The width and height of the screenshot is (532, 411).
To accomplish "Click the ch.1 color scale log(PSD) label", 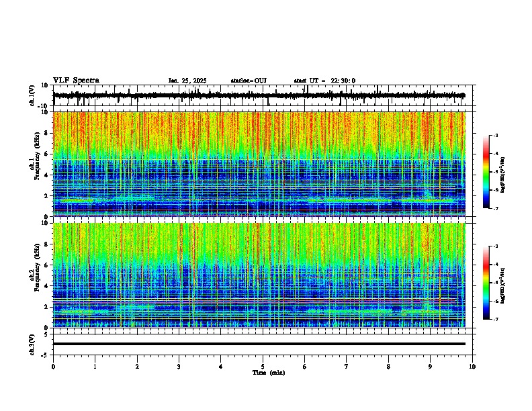I will click(503, 175).
